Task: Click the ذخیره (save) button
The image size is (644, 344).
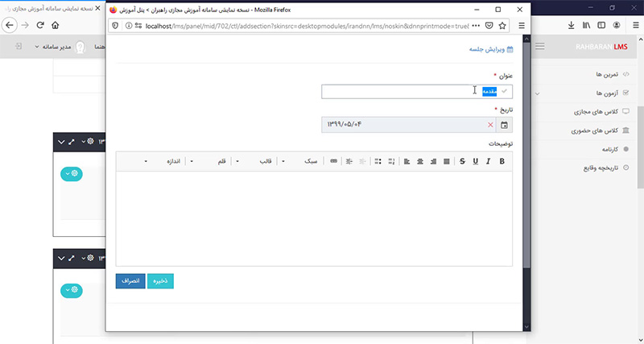Action: [161, 281]
